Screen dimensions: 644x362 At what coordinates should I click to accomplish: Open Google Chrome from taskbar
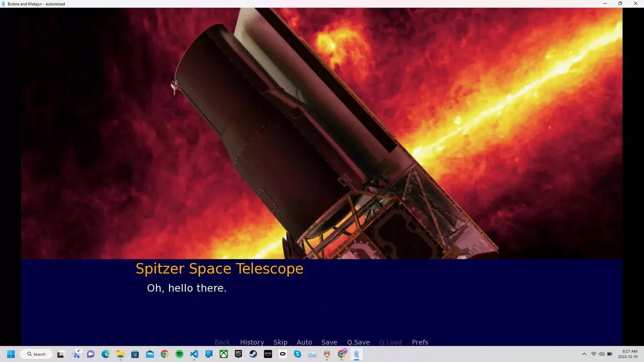tap(165, 354)
